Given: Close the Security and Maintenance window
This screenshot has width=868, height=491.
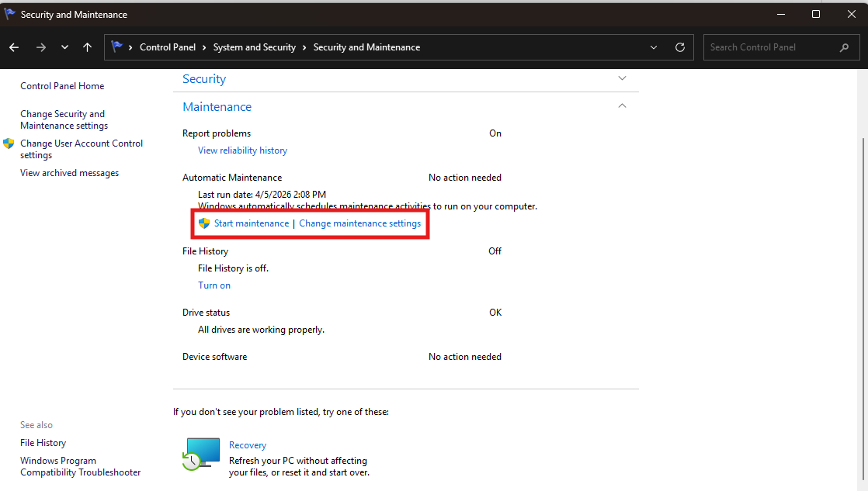Looking at the screenshot, I should point(852,15).
